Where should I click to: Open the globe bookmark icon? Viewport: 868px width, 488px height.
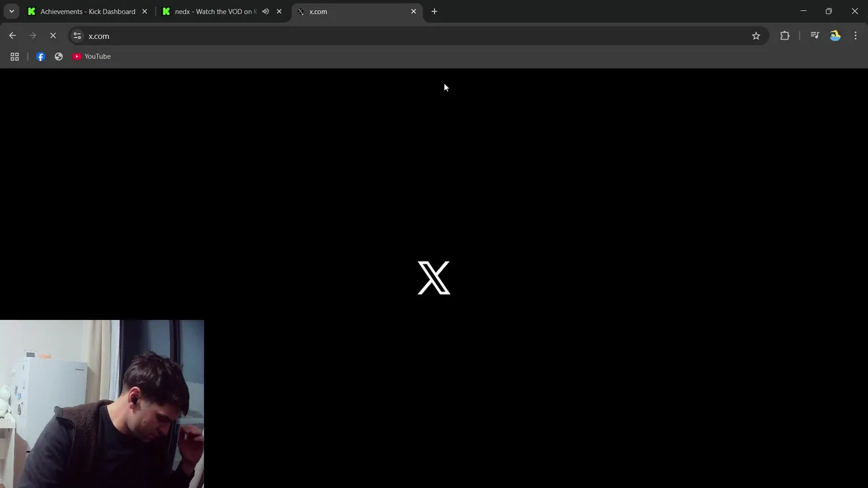[59, 56]
